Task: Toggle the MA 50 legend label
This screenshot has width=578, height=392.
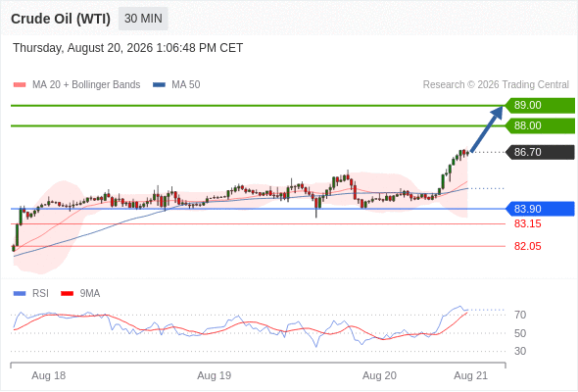Action: point(186,85)
